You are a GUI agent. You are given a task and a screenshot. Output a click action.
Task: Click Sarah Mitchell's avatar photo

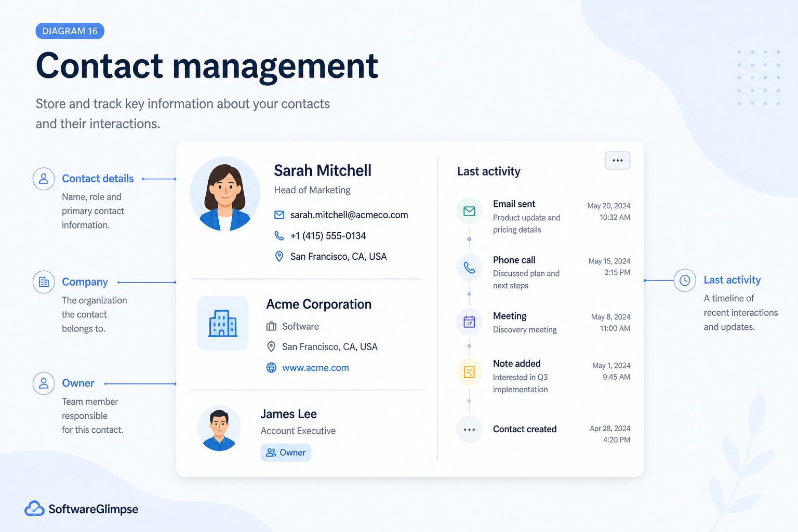pos(225,194)
